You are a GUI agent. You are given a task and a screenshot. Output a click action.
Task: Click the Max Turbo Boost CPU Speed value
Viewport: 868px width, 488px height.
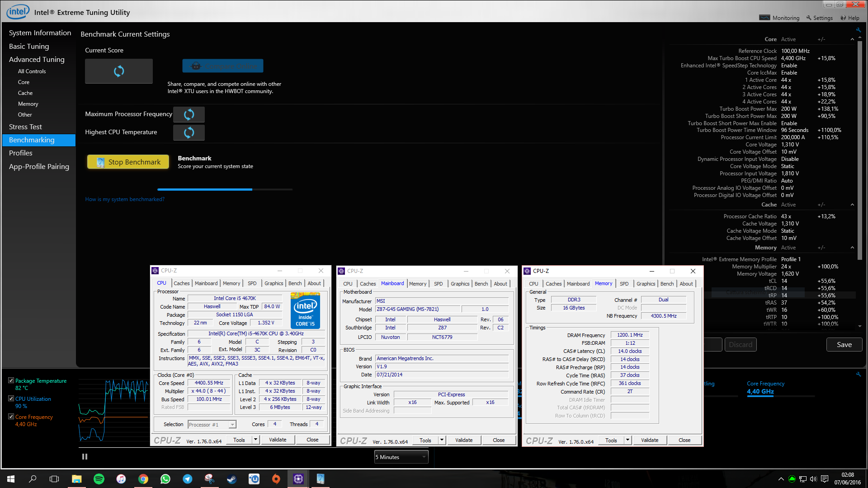(793, 58)
